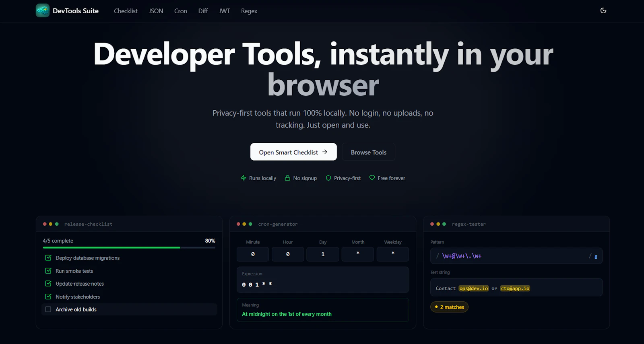The image size is (644, 344).
Task: Click red dot in release-checklist window
Action: [45, 224]
